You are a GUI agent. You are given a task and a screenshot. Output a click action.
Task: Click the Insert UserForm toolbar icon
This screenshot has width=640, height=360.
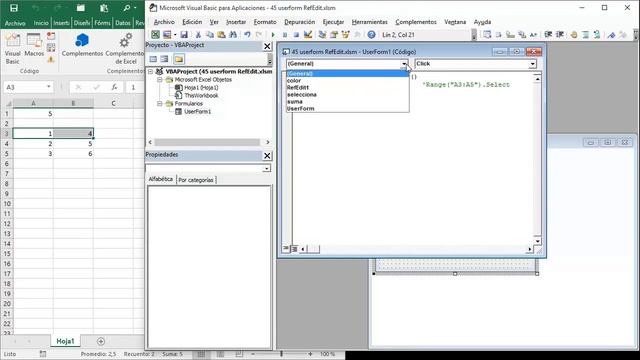pyautogui.click(x=167, y=35)
